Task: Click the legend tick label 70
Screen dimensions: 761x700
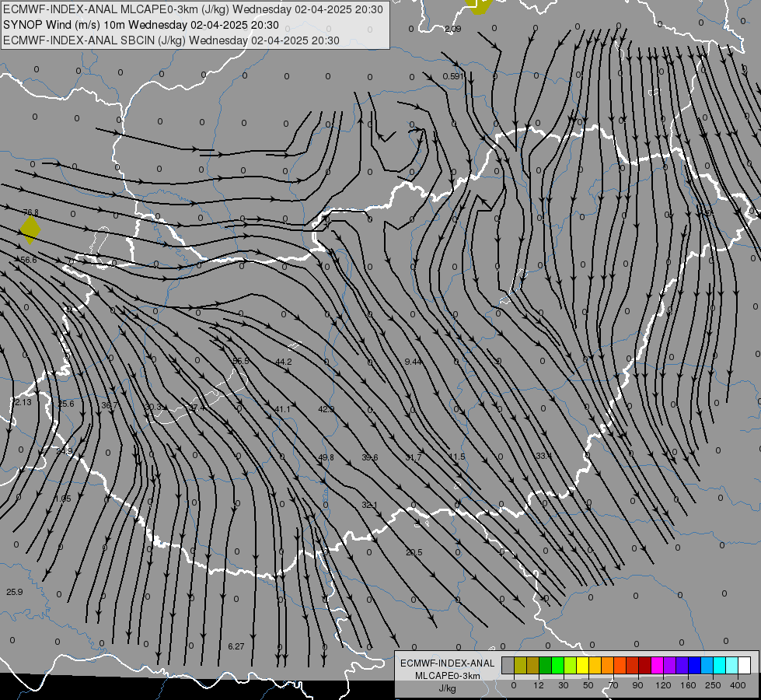Action: pos(613,685)
